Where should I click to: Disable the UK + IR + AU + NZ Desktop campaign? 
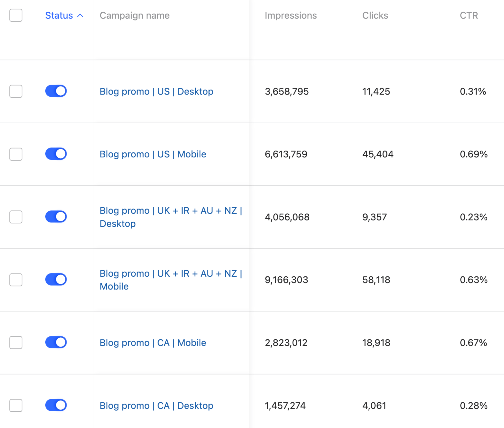pos(56,216)
